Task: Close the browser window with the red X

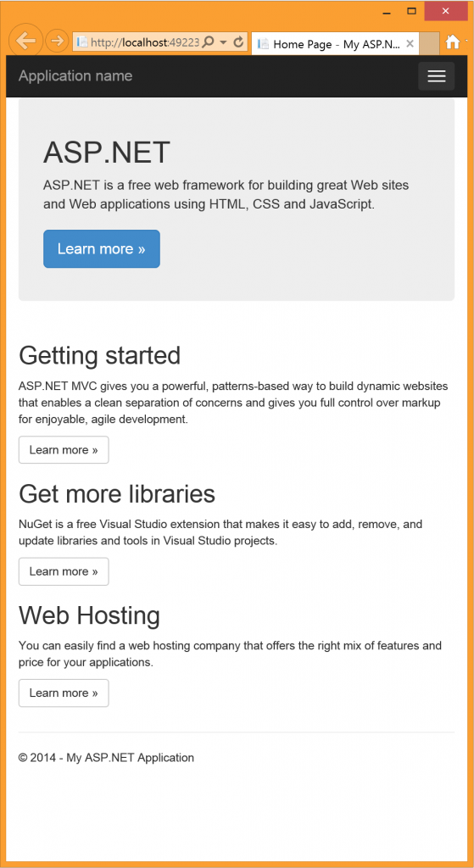Action: 446,11
